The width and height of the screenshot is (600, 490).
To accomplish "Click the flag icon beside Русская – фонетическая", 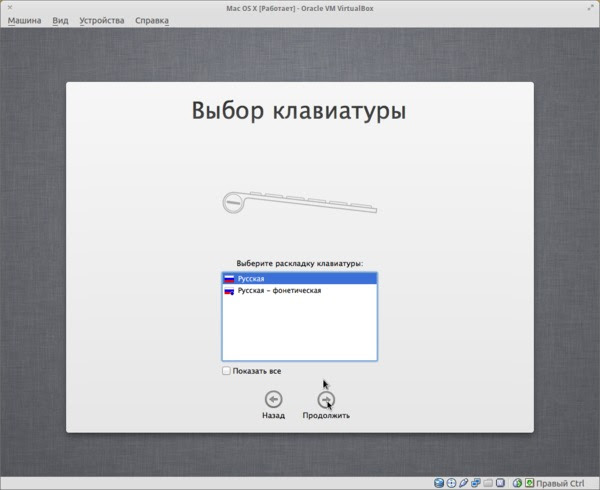I will pos(229,291).
